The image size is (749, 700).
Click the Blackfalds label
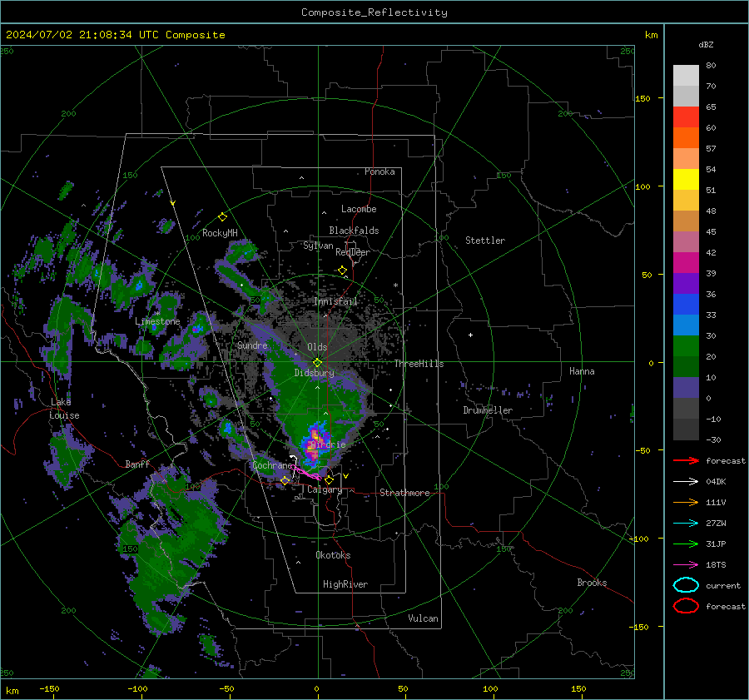(x=354, y=231)
